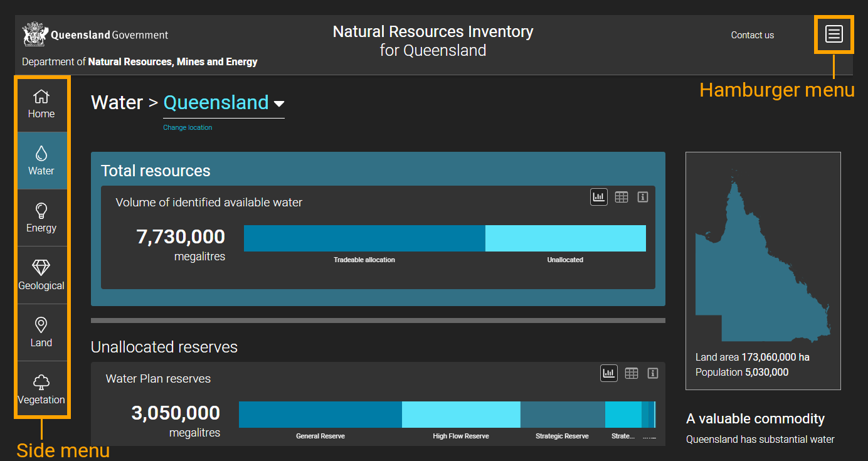Toggle chart view for Total resources
Screen dimensions: 868x461
coord(598,196)
